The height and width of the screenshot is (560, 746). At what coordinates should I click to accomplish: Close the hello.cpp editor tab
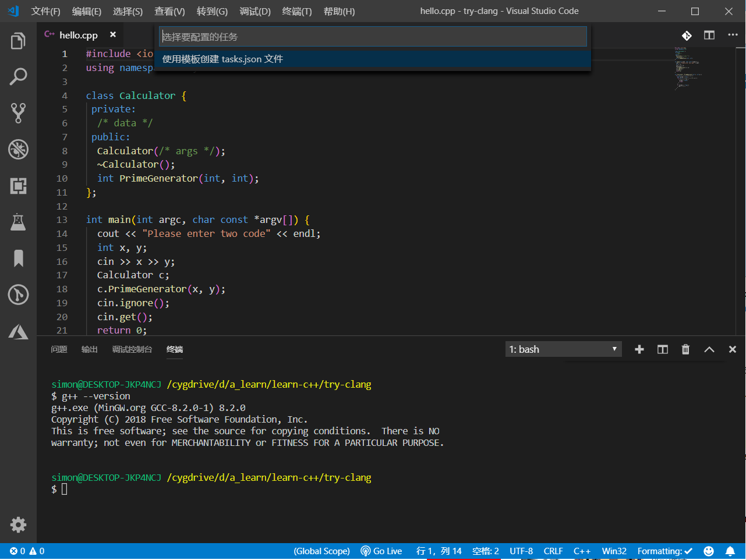pyautogui.click(x=113, y=34)
